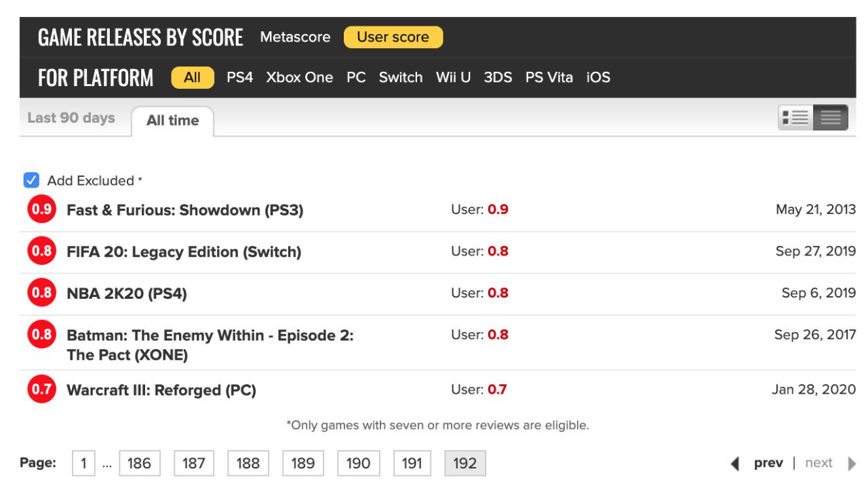Open the All time tab
868x488 pixels.
point(172,121)
